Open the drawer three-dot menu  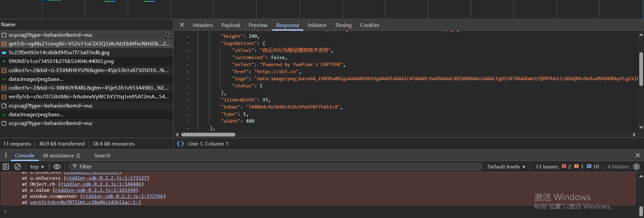[x=6, y=155]
